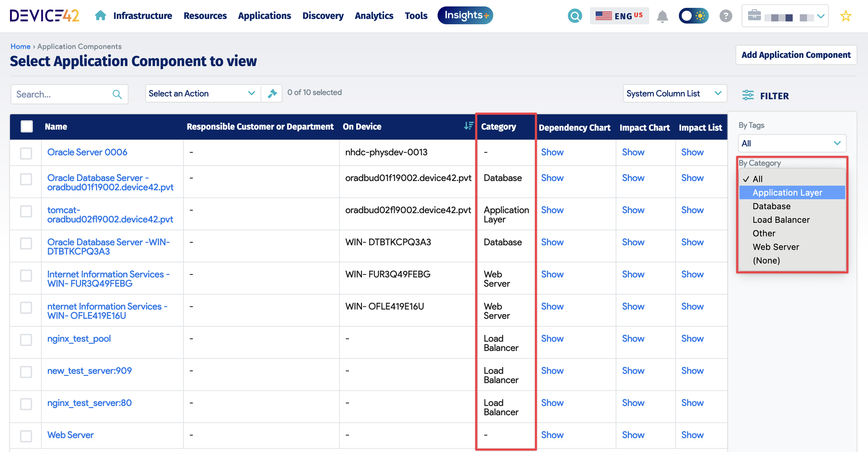Click sort icon in On Device column
868x452 pixels.
tap(468, 126)
